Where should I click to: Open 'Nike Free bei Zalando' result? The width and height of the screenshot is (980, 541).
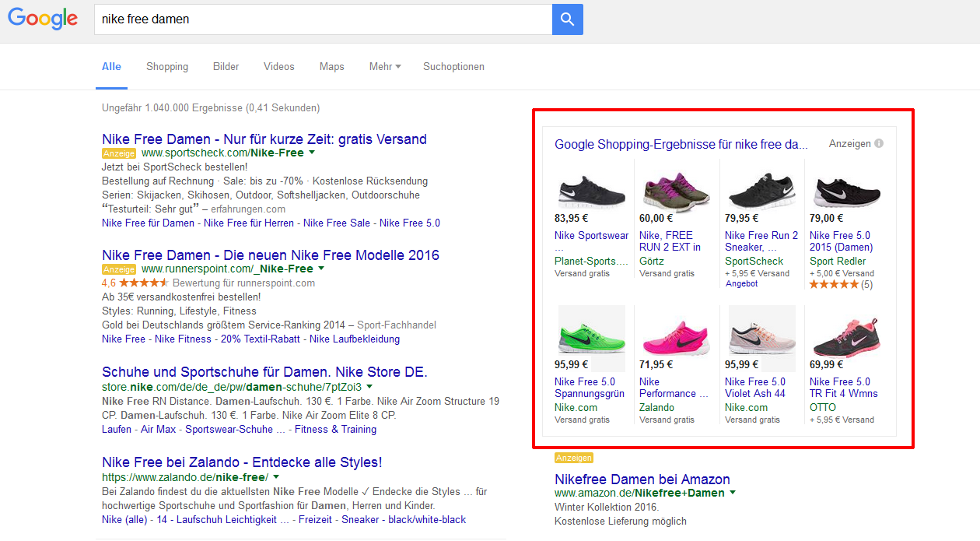(242, 462)
